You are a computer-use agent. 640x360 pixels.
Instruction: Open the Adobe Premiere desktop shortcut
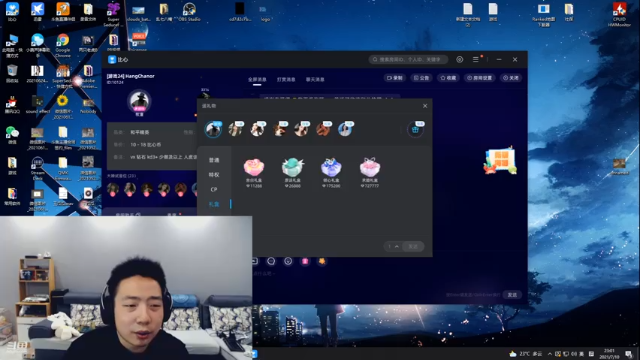88,76
